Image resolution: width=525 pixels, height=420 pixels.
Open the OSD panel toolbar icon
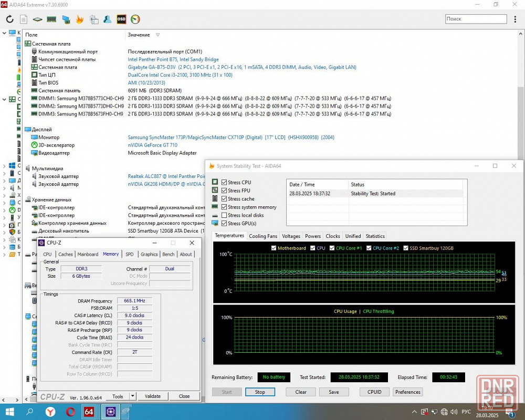tap(121, 19)
